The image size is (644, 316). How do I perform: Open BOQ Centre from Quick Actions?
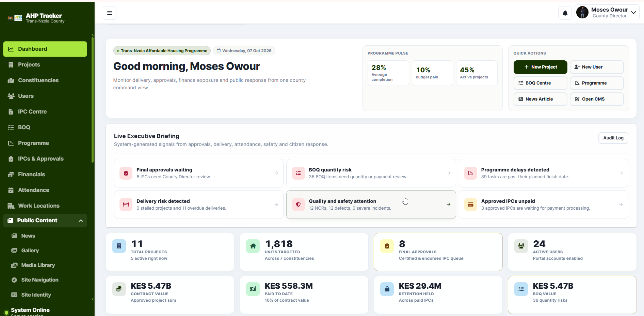[540, 83]
